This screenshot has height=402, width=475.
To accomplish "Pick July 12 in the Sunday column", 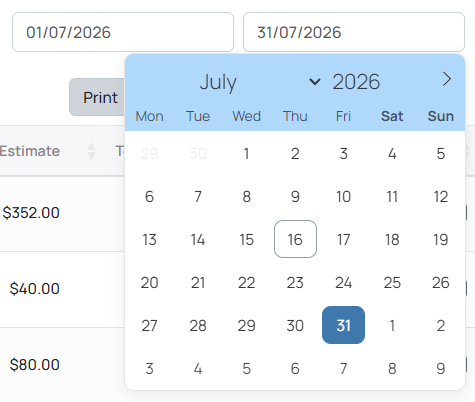I will click(440, 197).
